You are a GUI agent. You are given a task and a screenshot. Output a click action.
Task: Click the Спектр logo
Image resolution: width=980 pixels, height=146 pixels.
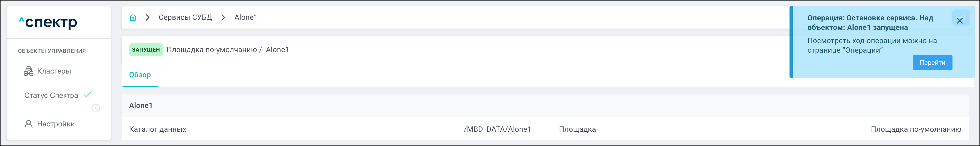coord(48,23)
